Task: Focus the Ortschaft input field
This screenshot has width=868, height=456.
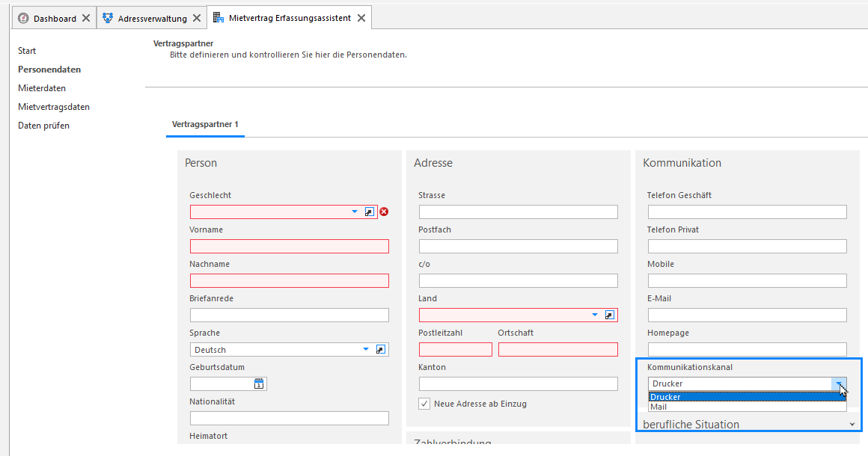Action: (x=558, y=349)
